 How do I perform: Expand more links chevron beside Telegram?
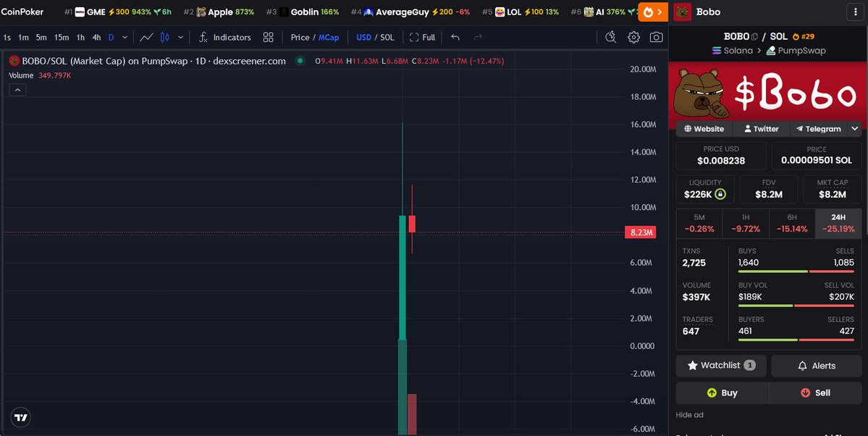click(855, 128)
